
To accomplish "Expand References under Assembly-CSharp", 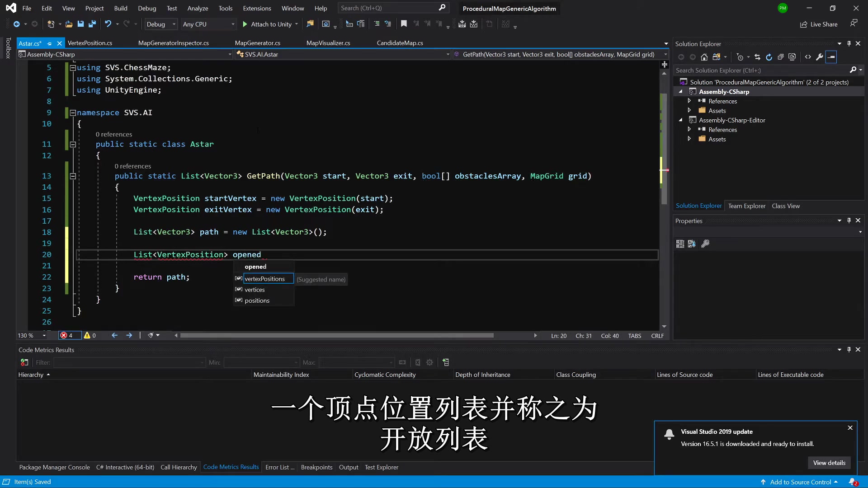I will (689, 101).
